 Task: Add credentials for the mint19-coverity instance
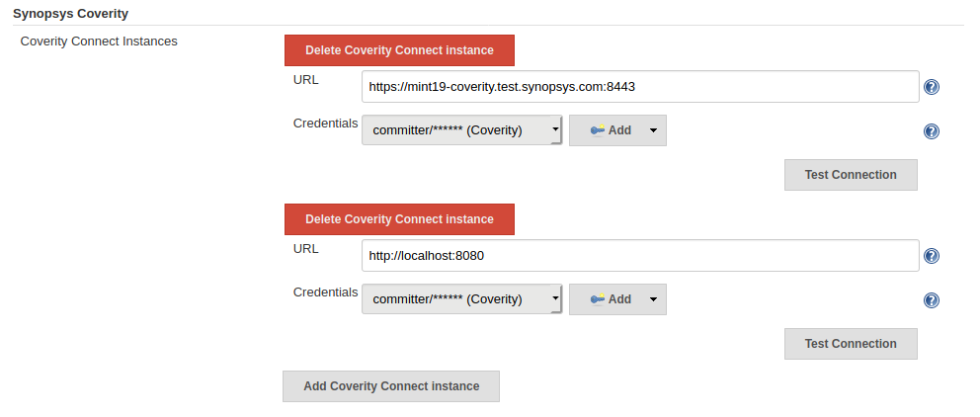(617, 130)
